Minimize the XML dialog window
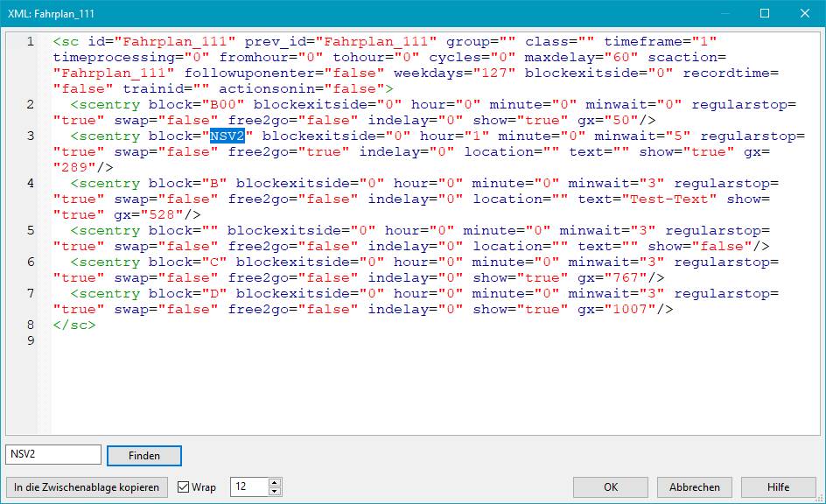The image size is (826, 504). pos(724,13)
